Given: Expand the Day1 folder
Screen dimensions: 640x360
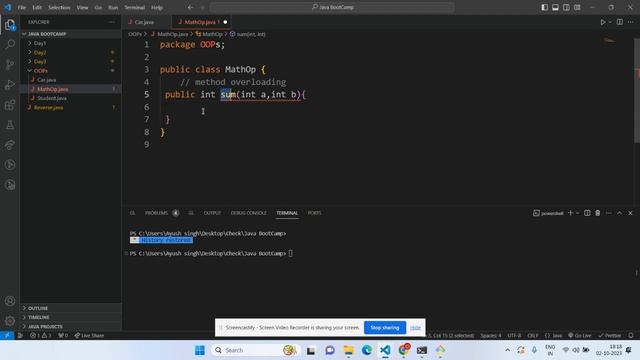Looking at the screenshot, I should pos(40,43).
